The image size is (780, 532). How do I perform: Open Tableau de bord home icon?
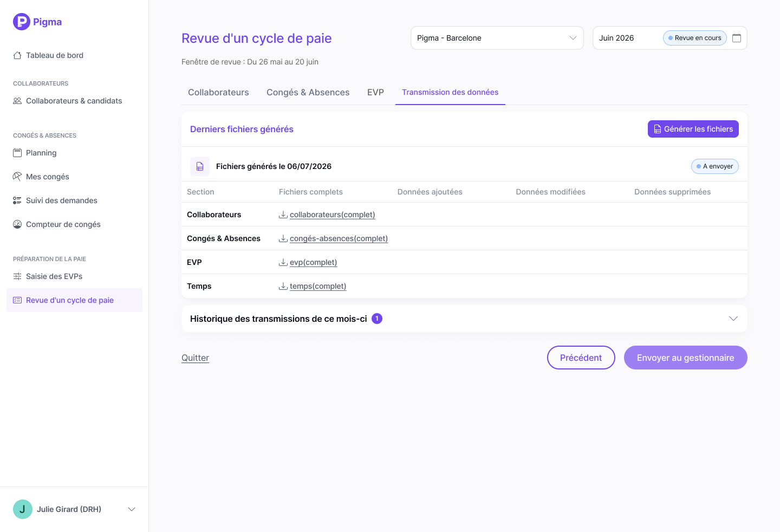(x=17, y=55)
